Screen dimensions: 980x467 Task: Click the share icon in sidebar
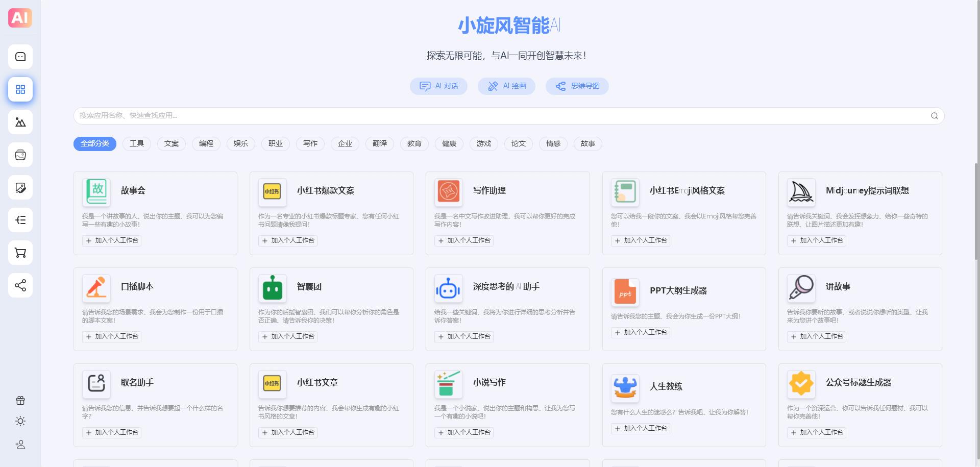click(x=20, y=285)
